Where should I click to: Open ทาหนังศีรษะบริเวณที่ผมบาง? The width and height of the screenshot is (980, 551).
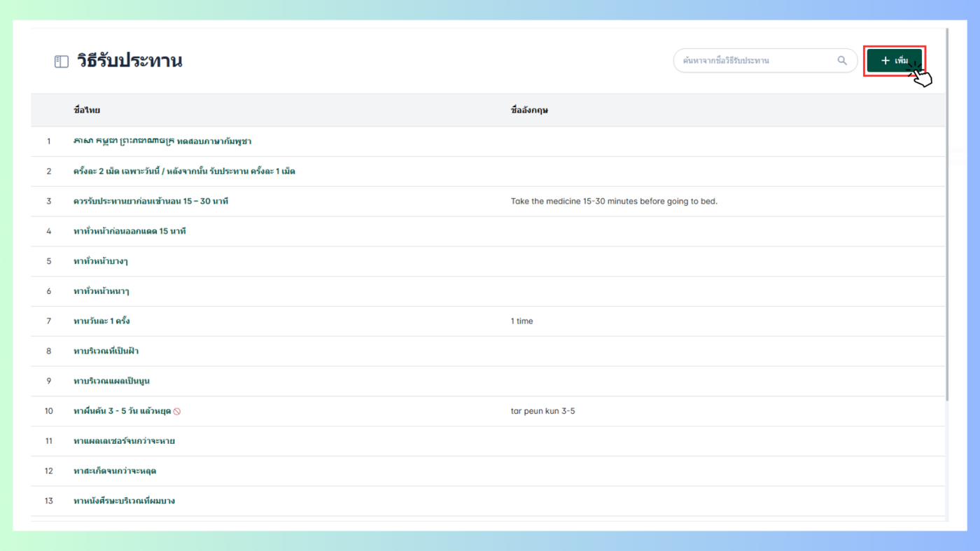[124, 501]
